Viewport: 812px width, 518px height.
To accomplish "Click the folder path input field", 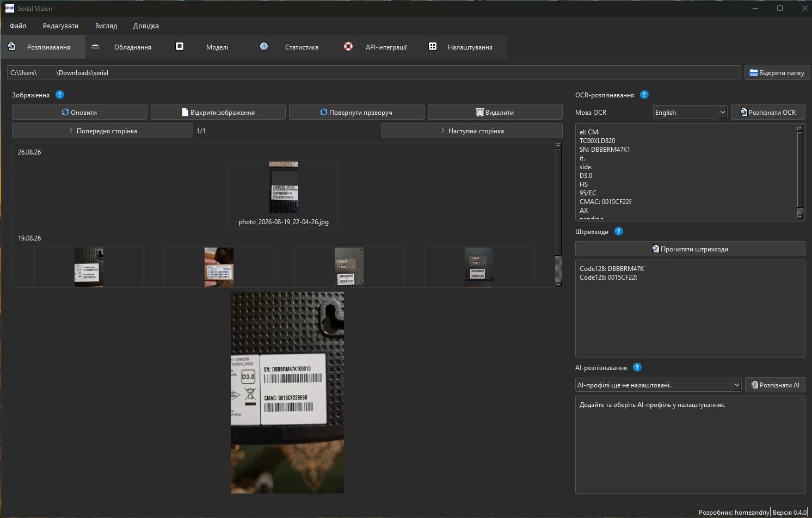I will click(374, 72).
